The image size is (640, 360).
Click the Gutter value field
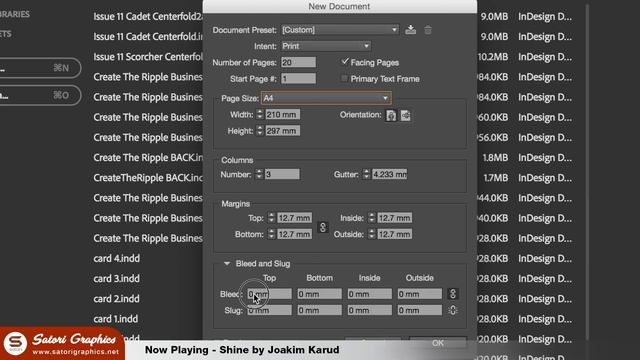point(389,174)
